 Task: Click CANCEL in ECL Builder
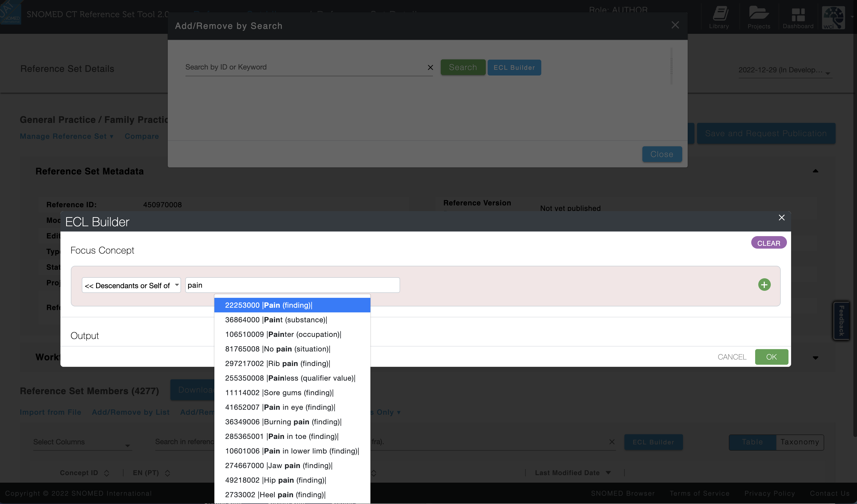(732, 357)
